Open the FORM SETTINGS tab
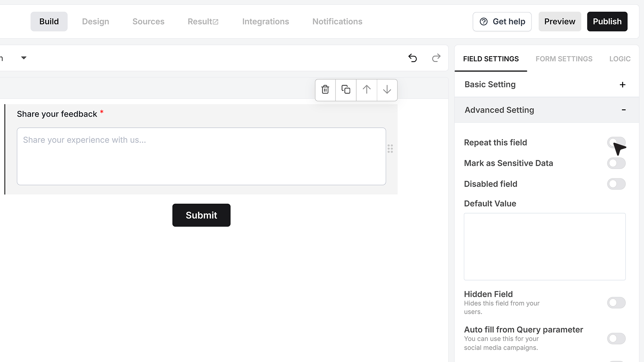Image resolution: width=644 pixels, height=362 pixels. [x=564, y=59]
